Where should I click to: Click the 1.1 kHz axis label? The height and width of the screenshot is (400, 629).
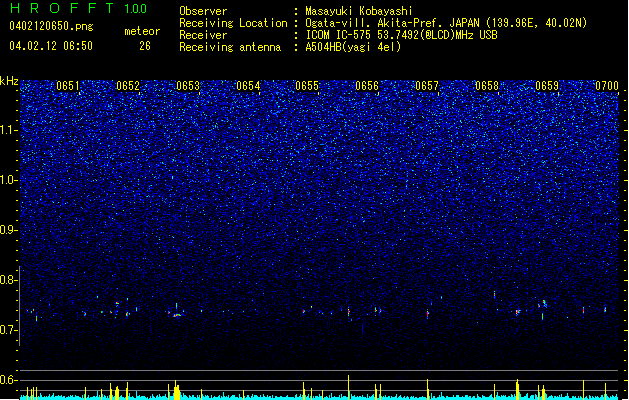coord(9,130)
